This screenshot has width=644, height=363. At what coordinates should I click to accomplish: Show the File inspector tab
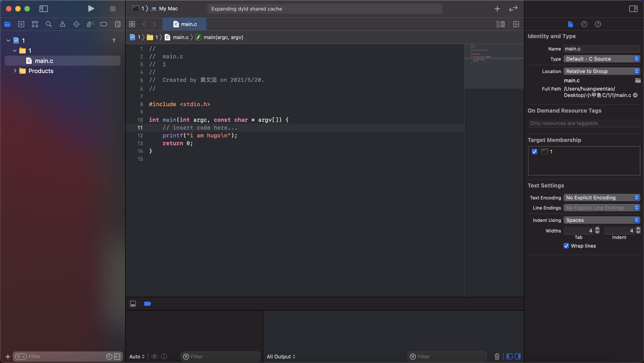pyautogui.click(x=570, y=24)
